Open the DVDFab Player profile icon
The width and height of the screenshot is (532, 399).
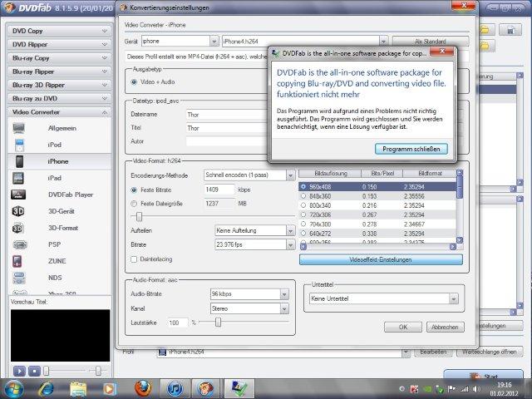click(x=18, y=195)
